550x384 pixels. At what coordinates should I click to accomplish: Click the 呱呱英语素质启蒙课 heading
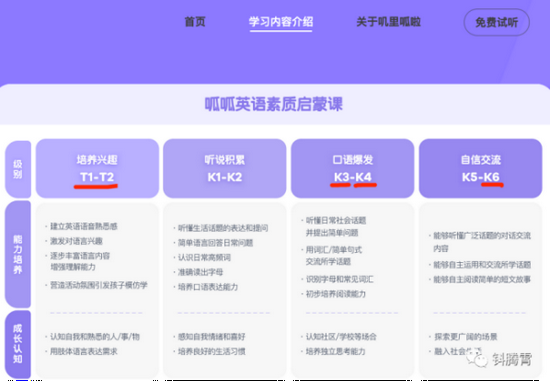pyautogui.click(x=274, y=104)
